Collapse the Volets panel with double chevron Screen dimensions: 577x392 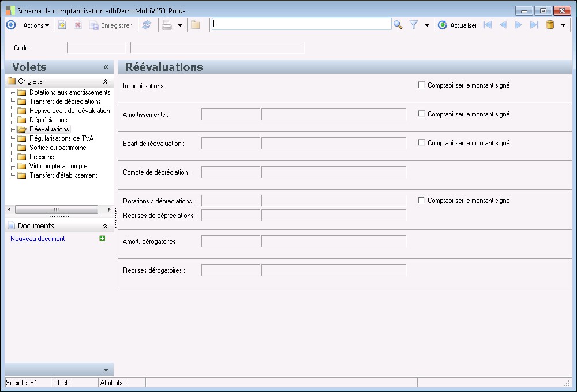point(106,67)
